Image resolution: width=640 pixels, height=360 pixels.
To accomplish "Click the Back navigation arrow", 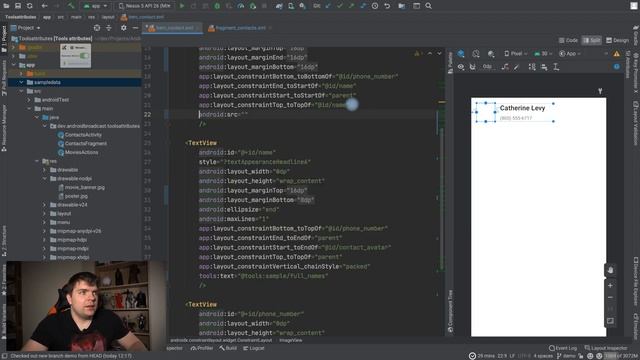I will (44, 6).
